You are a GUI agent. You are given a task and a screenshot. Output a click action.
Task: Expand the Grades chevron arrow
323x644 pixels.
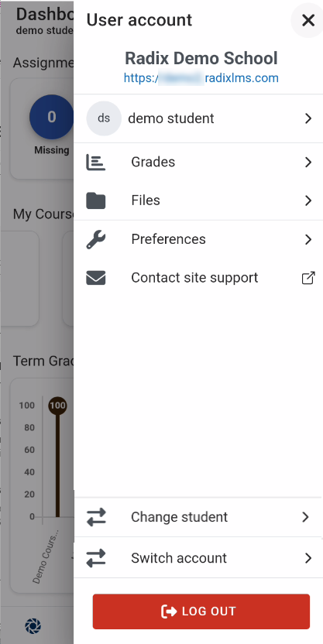pyautogui.click(x=308, y=163)
